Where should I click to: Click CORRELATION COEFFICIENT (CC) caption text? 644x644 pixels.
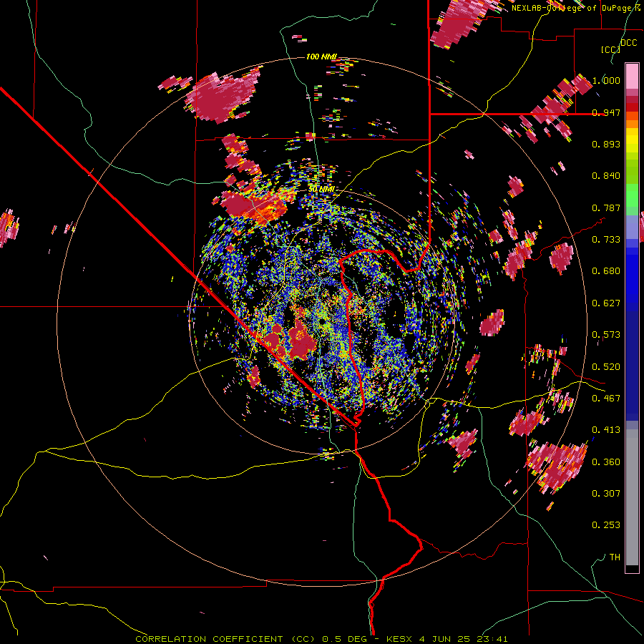[225, 639]
